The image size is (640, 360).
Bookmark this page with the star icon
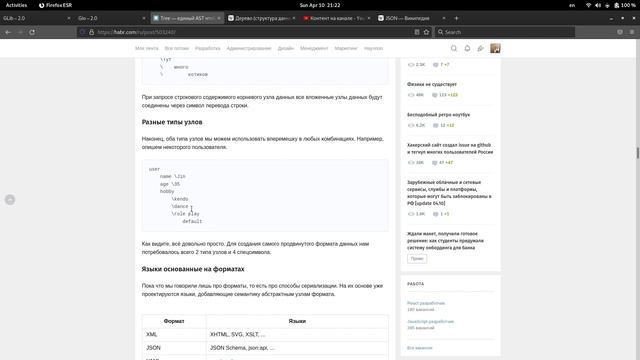pos(427,32)
